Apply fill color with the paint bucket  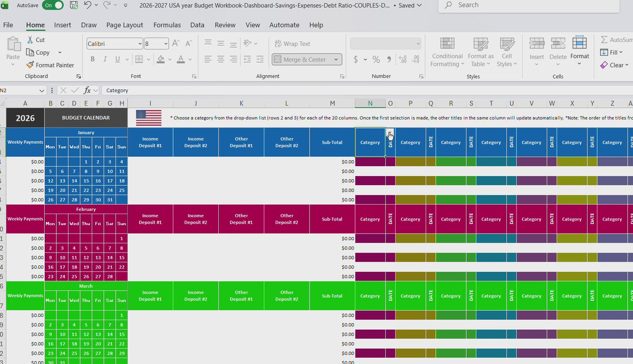click(161, 59)
